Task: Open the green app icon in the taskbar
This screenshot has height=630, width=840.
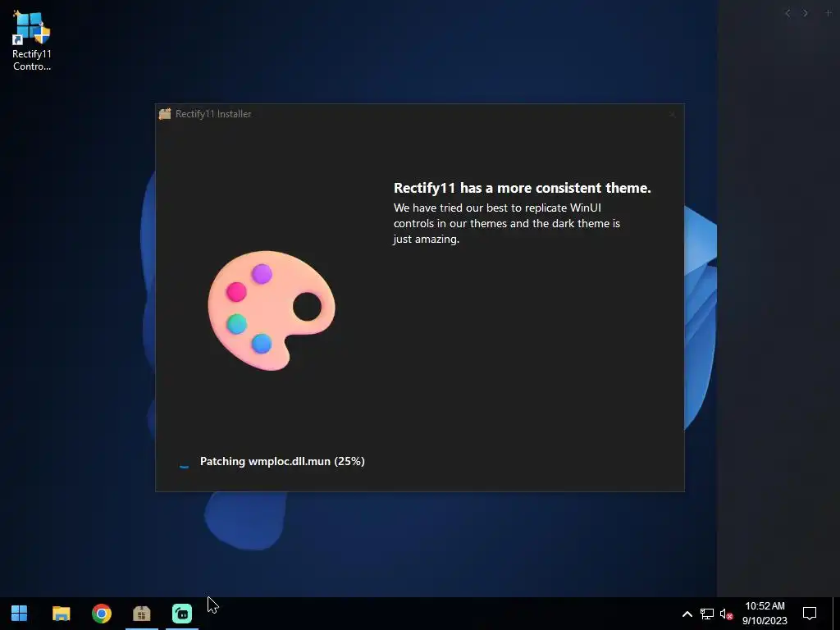Action: [182, 614]
